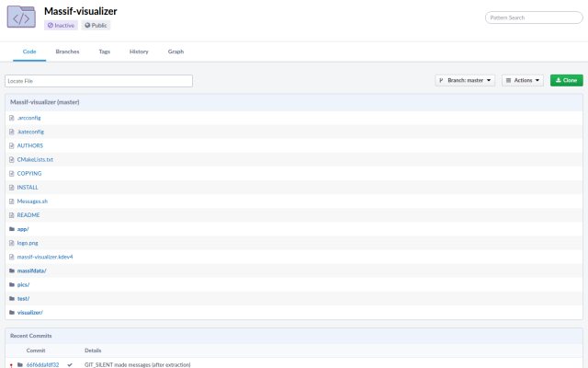Open the AUTHORS file
This screenshot has width=588, height=368.
click(x=30, y=145)
